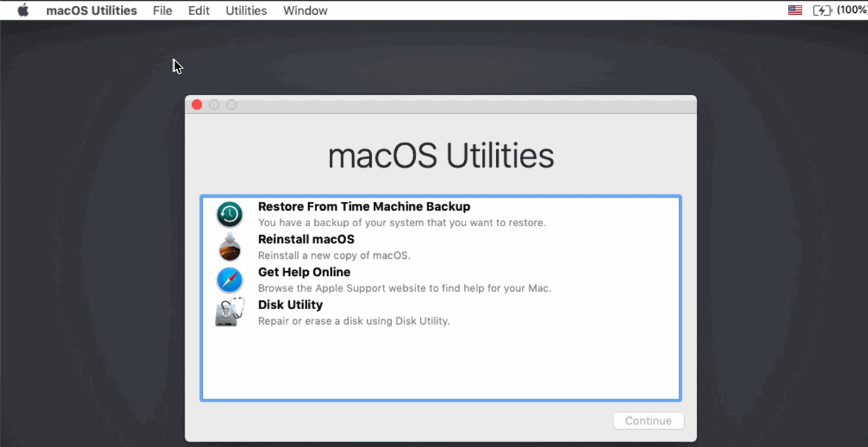Screen dimensions: 868x447
Task: Click the red close window button
Action: tap(197, 105)
